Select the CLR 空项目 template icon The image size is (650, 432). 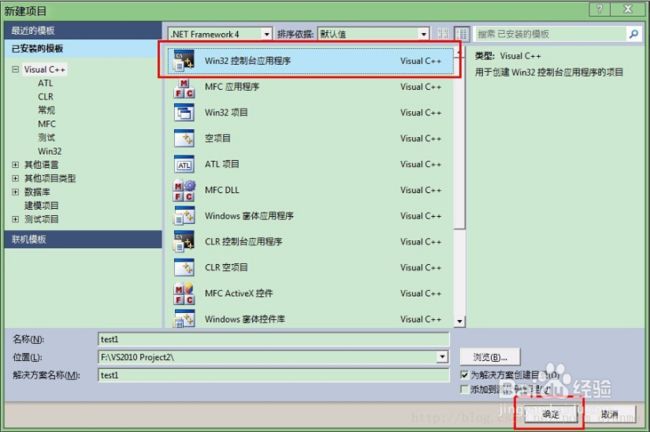click(184, 267)
